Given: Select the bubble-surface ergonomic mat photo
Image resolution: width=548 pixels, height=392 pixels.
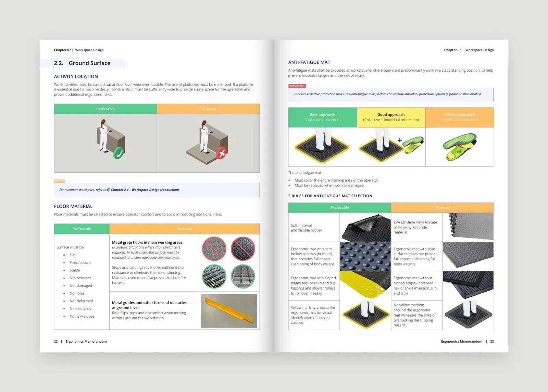Looking at the screenshot, I should coord(365,257).
